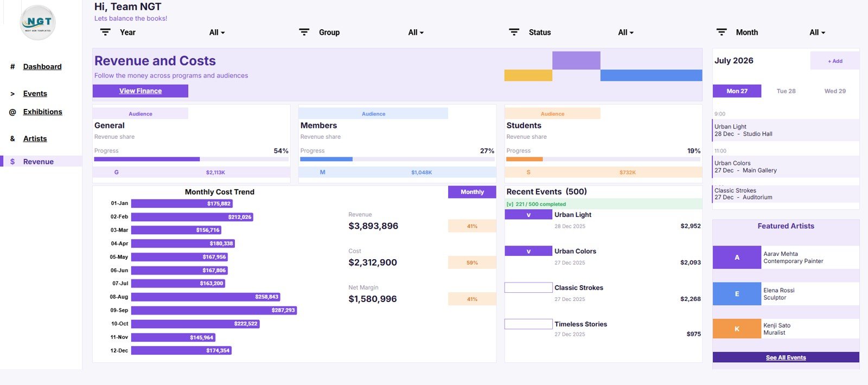This screenshot has width=868, height=385.
Task: Click the Year filter icon
Action: pyautogui.click(x=105, y=33)
